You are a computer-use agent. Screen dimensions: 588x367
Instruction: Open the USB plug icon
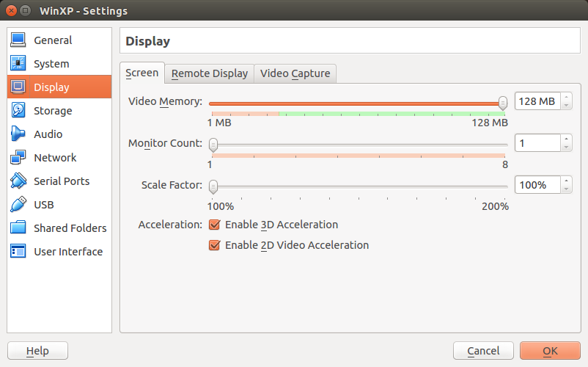pos(18,205)
